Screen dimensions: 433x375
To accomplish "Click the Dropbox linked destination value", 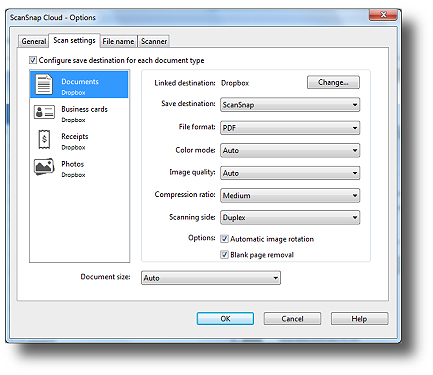I will pos(235,83).
